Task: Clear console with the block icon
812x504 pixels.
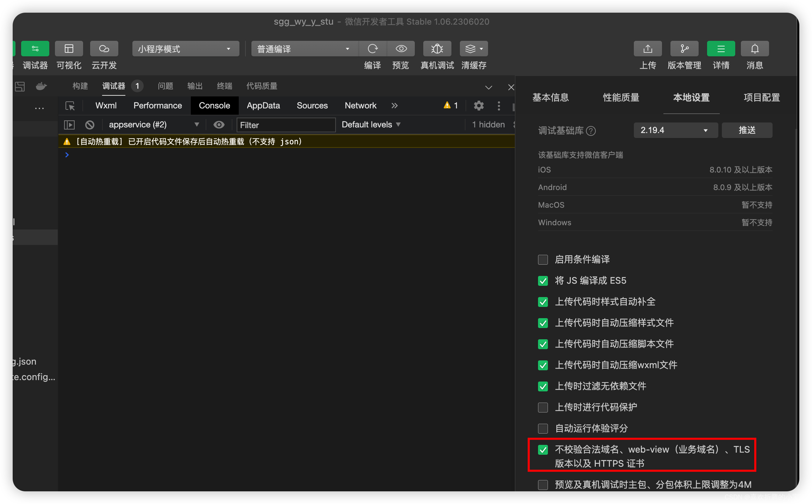Action: 90,125
